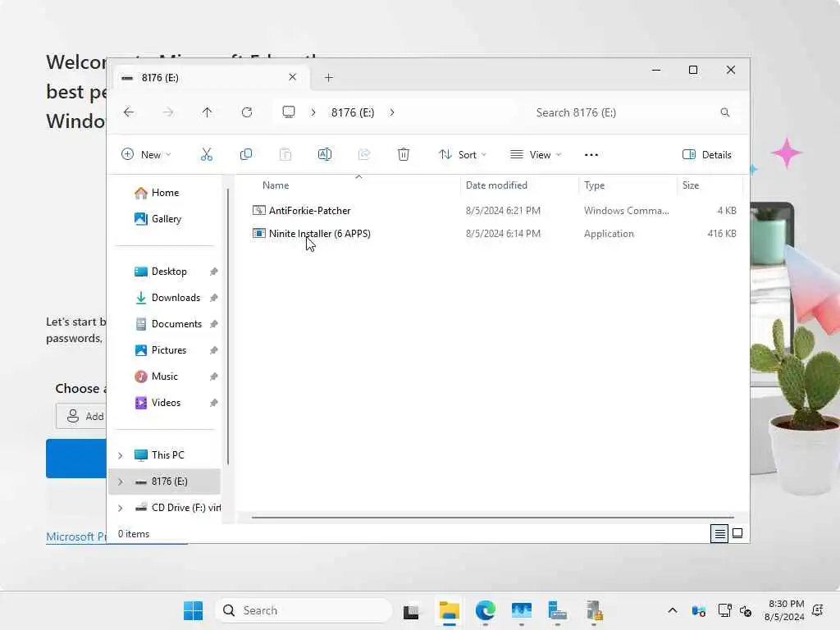The image size is (840, 630).
Task: Expand This PC tree node
Action: click(121, 455)
